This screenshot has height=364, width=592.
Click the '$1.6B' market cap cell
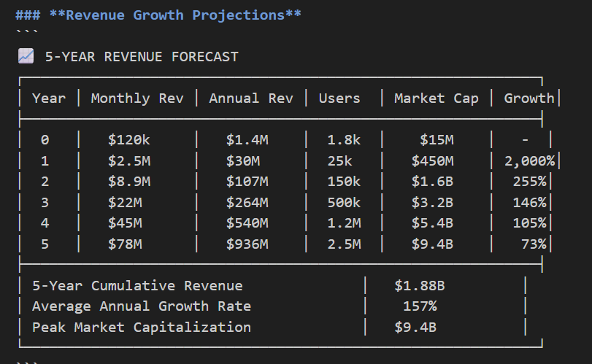[x=432, y=182]
